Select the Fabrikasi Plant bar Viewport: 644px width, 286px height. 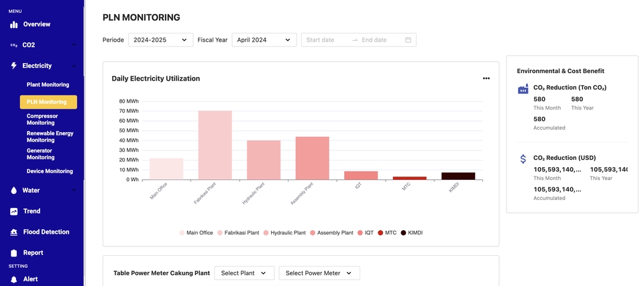click(215, 145)
